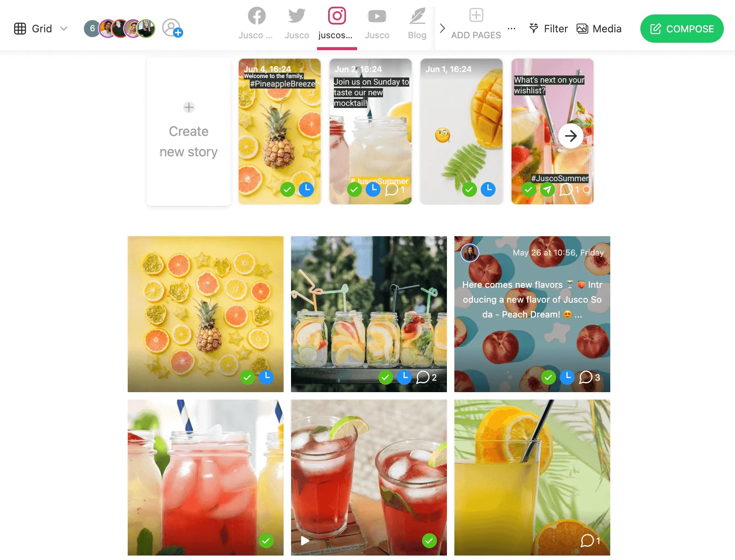Toggle approval checkmark on mocktail story
The image size is (735, 560).
(x=353, y=189)
